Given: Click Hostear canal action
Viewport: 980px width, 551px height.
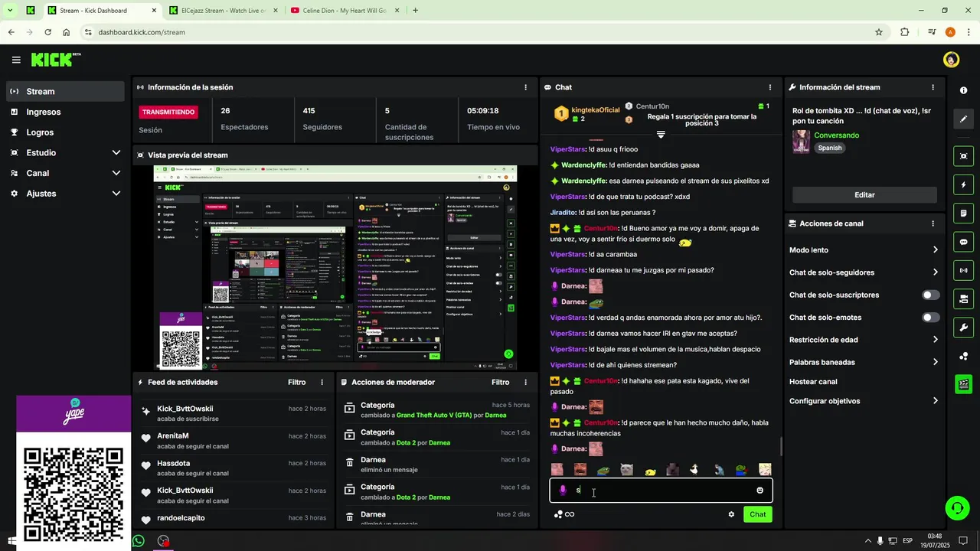Looking at the screenshot, I should [x=813, y=382].
